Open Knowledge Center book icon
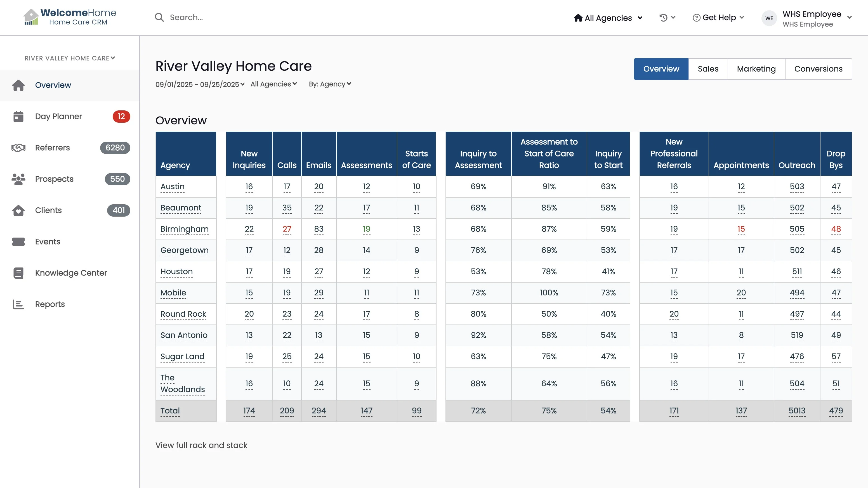This screenshot has height=488, width=868. point(18,273)
